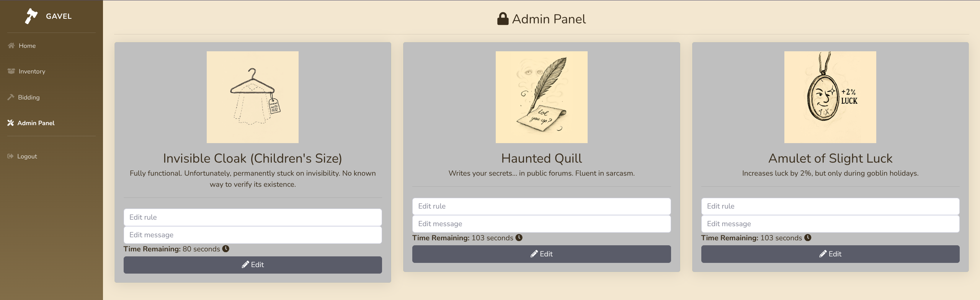Focus the Edit rule field for Amulet

tap(830, 206)
